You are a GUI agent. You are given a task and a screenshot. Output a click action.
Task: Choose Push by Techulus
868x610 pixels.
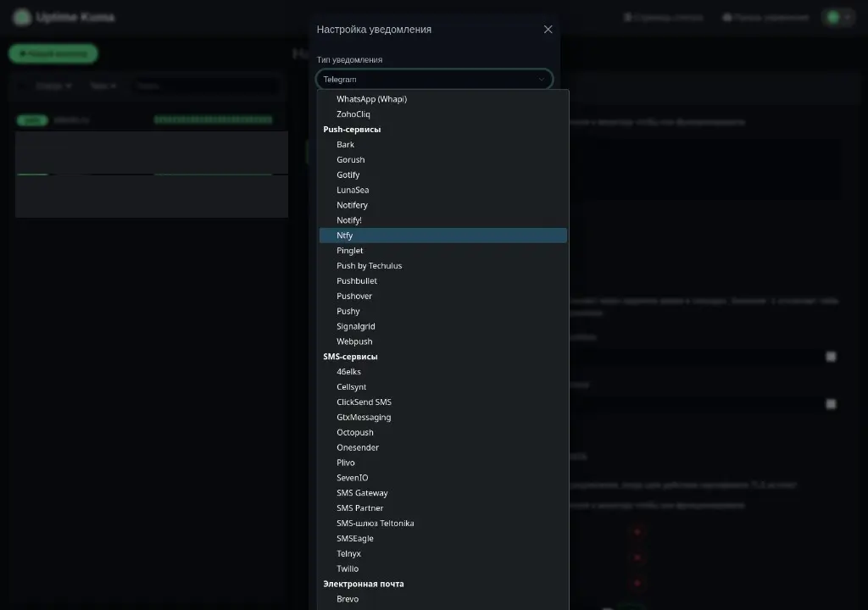pos(442,266)
